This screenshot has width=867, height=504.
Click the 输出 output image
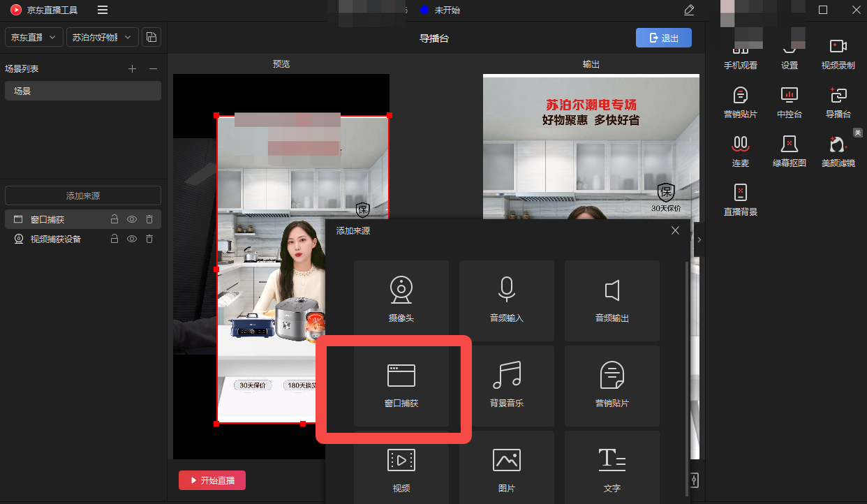(591, 267)
